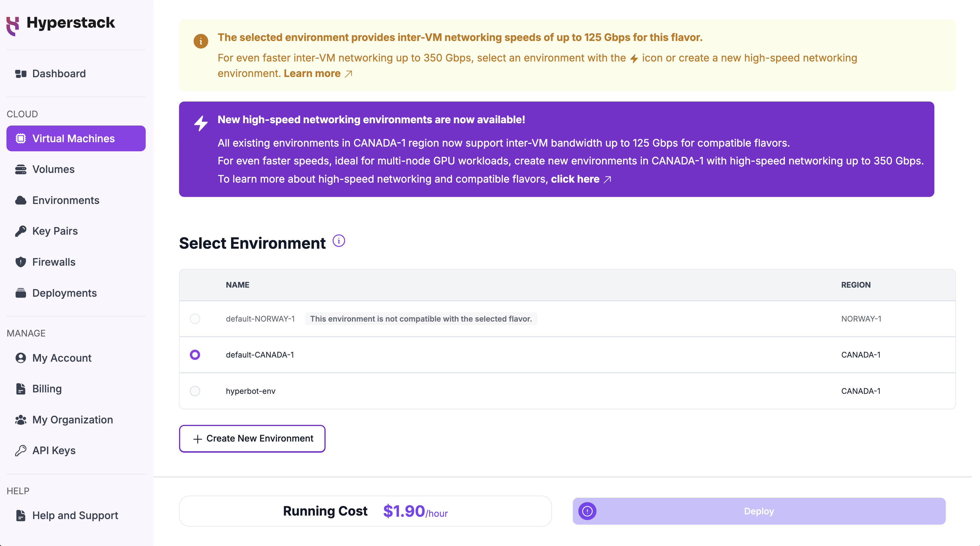This screenshot has width=980, height=546.
Task: Navigate to Deployments section
Action: [x=65, y=293]
